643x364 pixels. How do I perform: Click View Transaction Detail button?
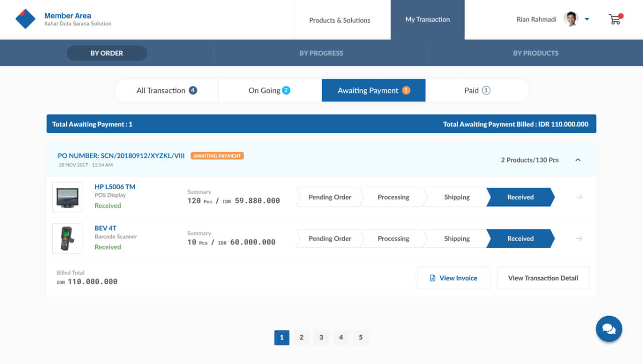click(x=543, y=278)
